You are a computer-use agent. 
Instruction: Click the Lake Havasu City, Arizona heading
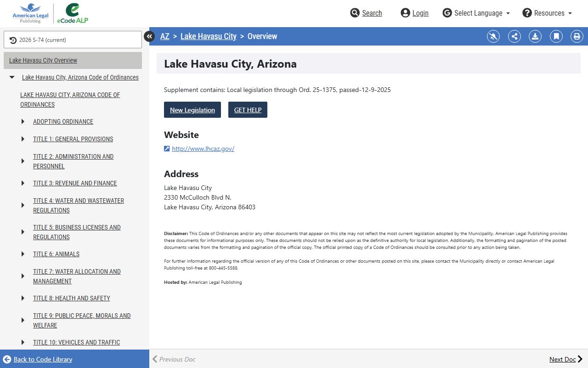(230, 64)
